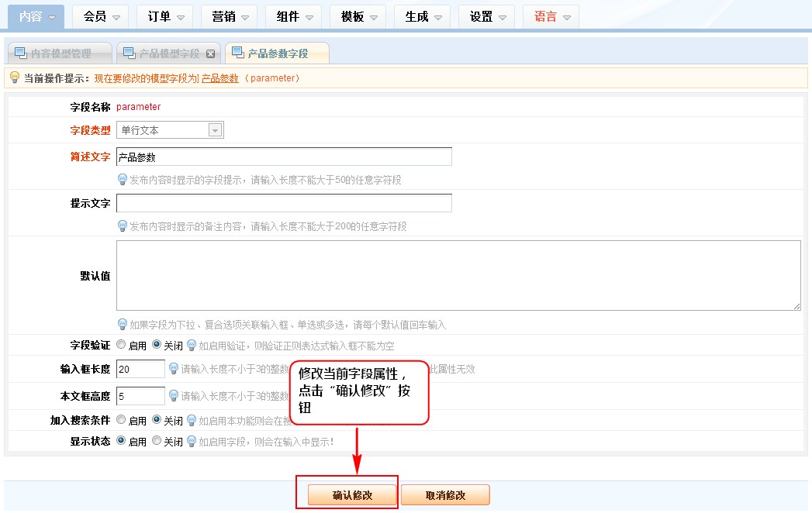Viewport: 812px width, 513px height.
Task: Click hint bulb icon under 提示文字 field
Action: pyautogui.click(x=122, y=226)
